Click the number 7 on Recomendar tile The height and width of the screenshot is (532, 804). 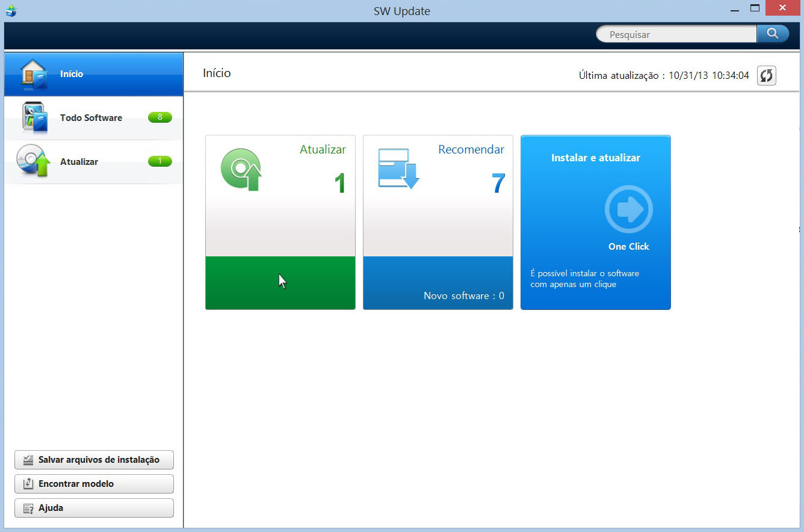point(498,184)
